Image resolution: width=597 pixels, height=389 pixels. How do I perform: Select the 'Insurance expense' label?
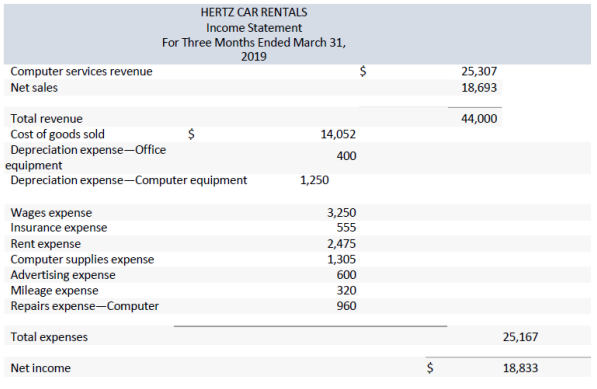(59, 228)
